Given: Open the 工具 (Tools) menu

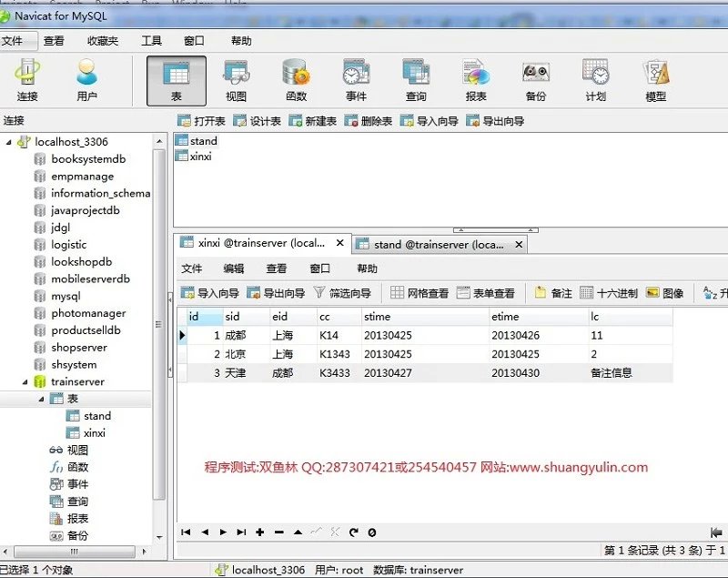Looking at the screenshot, I should point(151,41).
